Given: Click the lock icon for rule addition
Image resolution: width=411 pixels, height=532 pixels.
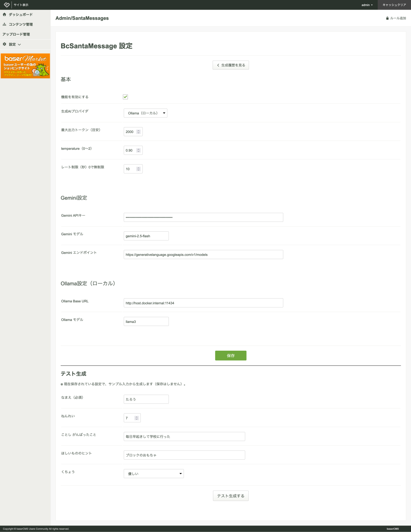Looking at the screenshot, I should click(x=387, y=18).
